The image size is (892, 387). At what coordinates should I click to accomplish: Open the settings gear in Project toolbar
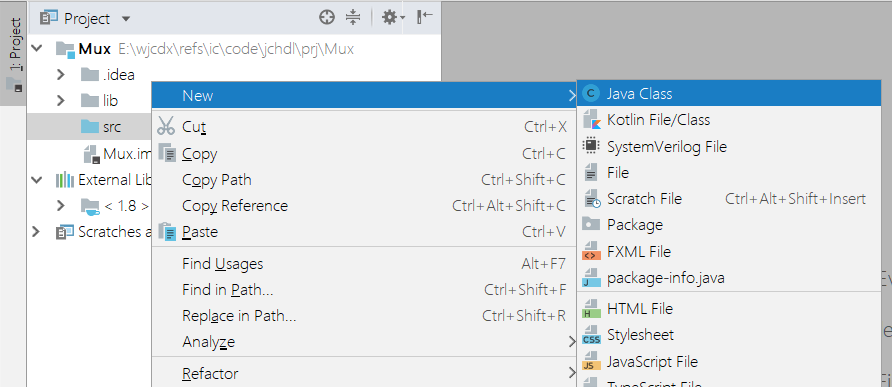(x=393, y=18)
